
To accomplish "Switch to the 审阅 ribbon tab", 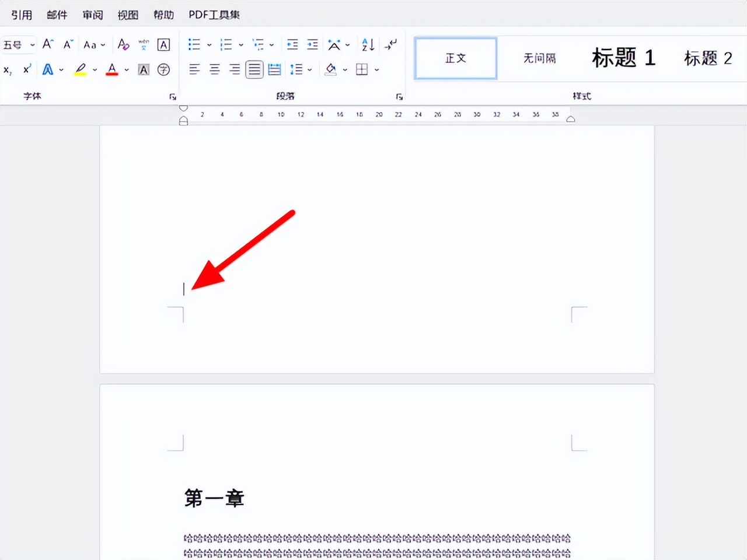I will pyautogui.click(x=92, y=15).
